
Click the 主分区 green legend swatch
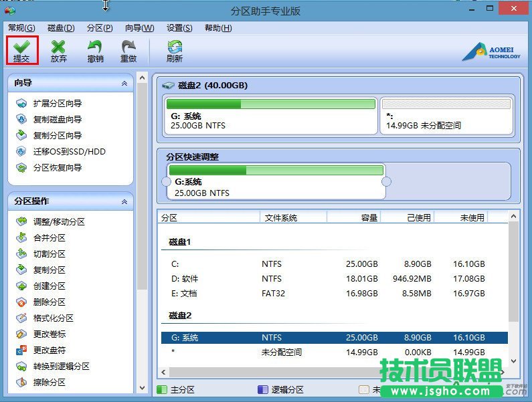tap(162, 389)
